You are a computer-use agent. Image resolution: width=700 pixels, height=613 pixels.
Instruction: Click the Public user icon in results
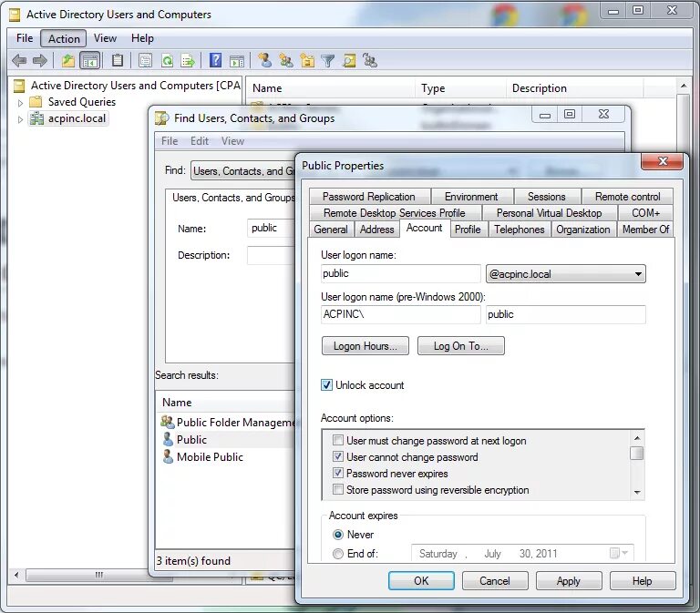[x=168, y=439]
